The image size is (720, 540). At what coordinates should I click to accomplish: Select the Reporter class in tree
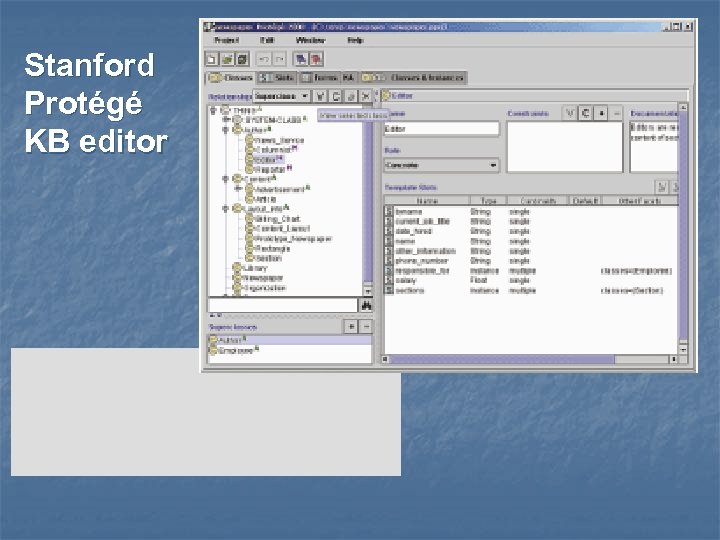[x=270, y=169]
